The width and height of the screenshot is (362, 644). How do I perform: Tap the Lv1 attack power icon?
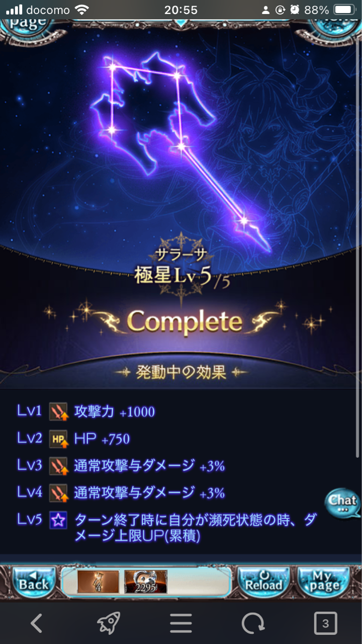click(58, 412)
